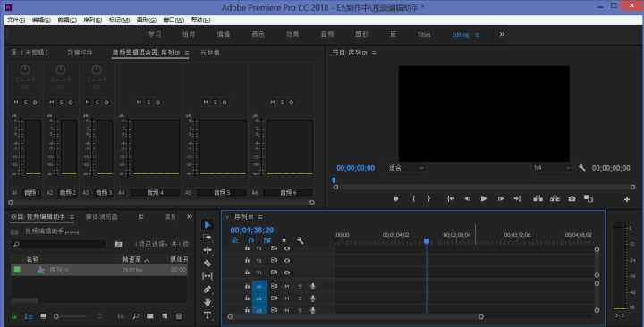Play the program monitor sequence
This screenshot has width=644, height=327.
point(483,198)
